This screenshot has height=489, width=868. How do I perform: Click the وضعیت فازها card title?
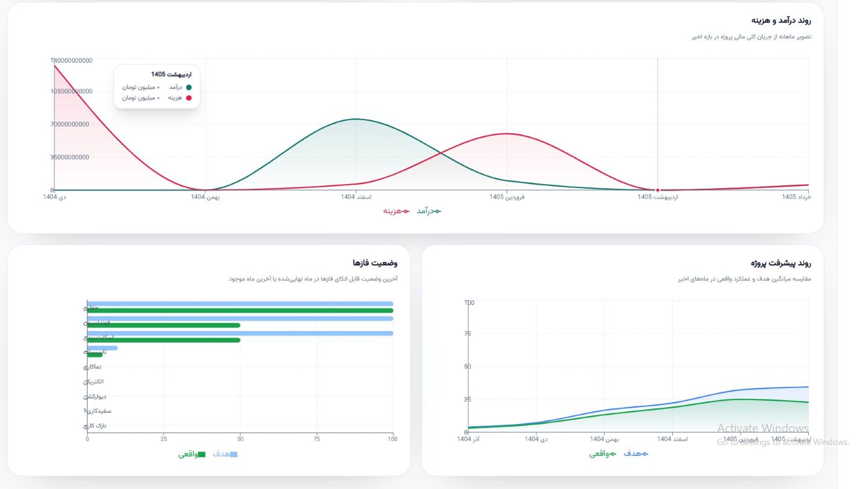(375, 263)
